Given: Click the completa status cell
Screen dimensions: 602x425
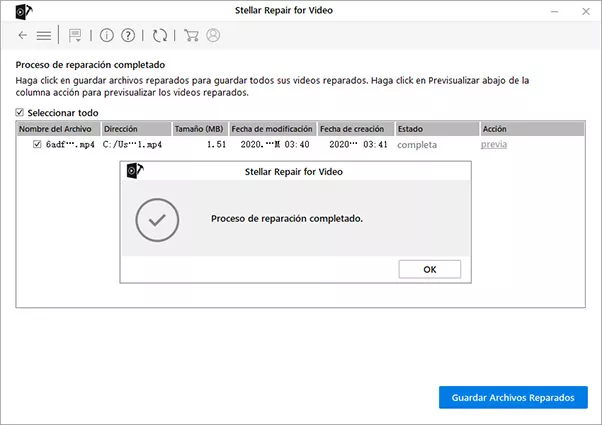Looking at the screenshot, I should (417, 145).
